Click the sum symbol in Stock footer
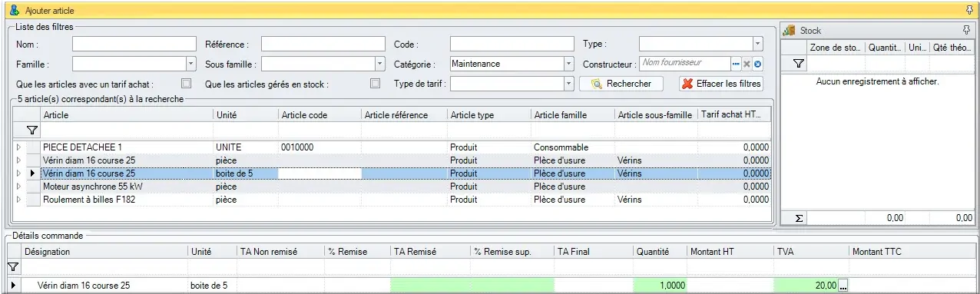The width and height of the screenshot is (980, 294). tap(799, 218)
